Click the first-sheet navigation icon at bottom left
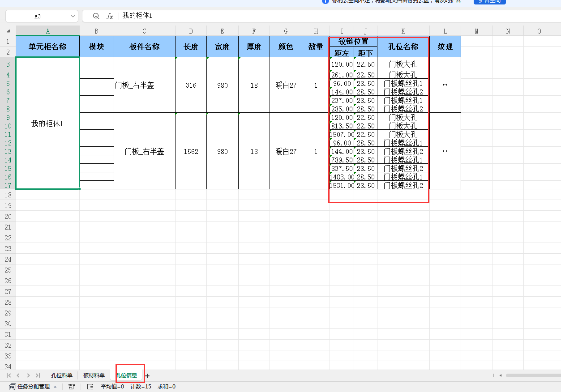This screenshot has width=561, height=392. click(8, 375)
